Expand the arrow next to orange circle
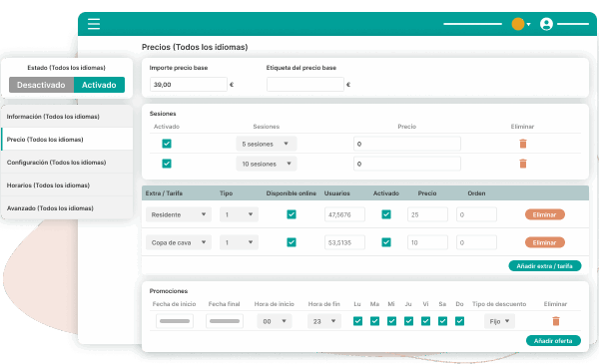This screenshot has height=364, width=599. (529, 24)
